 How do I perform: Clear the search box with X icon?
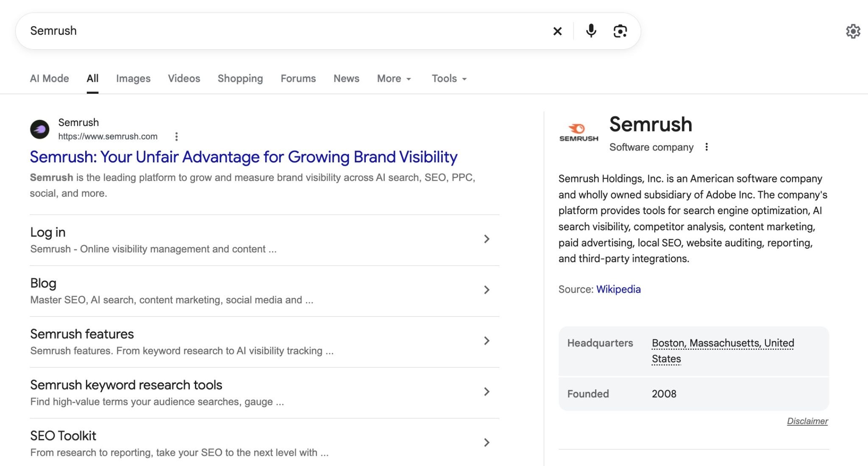557,31
